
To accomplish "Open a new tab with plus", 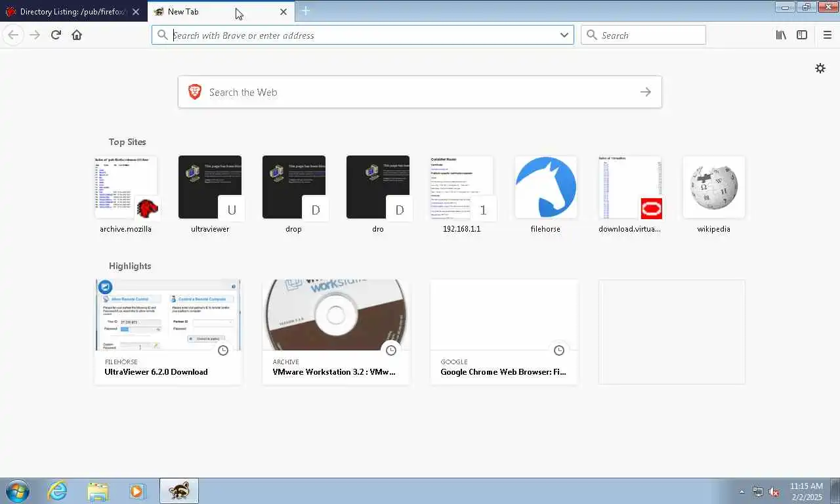I will tap(305, 11).
